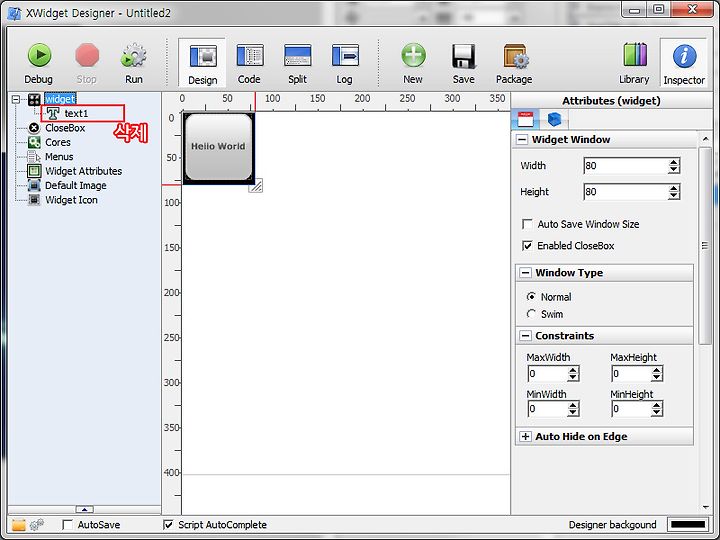
Task: Toggle the Inspector panel
Action: [x=684, y=63]
